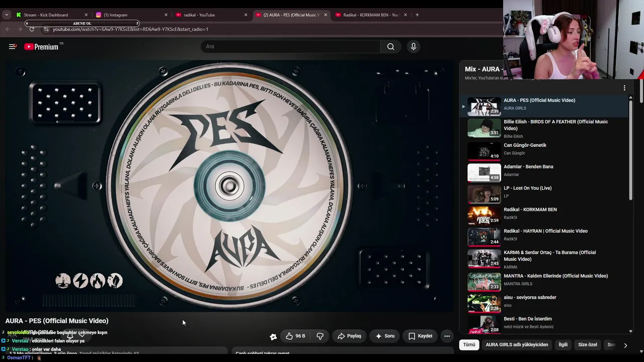
Task: Reload the current YouTube page
Action: click(x=32, y=29)
